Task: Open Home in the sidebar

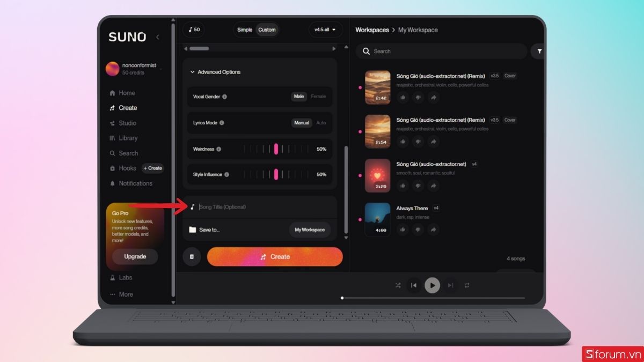Action: pyautogui.click(x=122, y=93)
